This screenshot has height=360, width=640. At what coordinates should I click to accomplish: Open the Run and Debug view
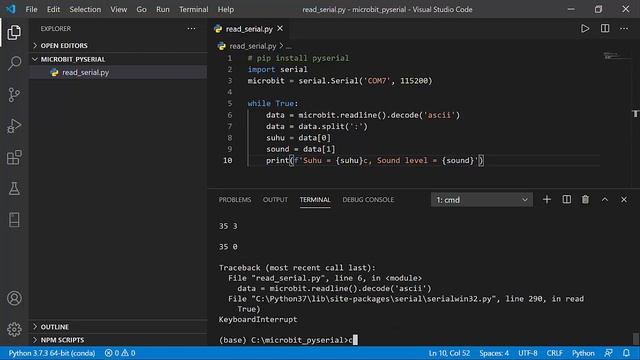[14, 126]
